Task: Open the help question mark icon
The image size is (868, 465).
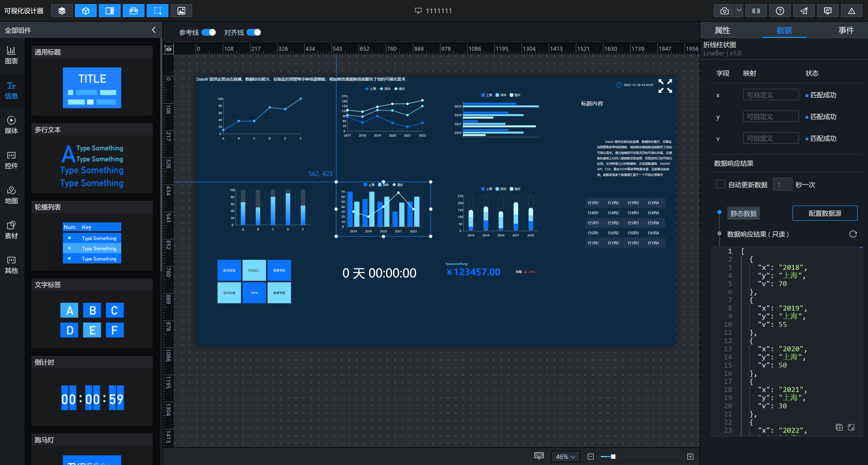Action: point(780,11)
